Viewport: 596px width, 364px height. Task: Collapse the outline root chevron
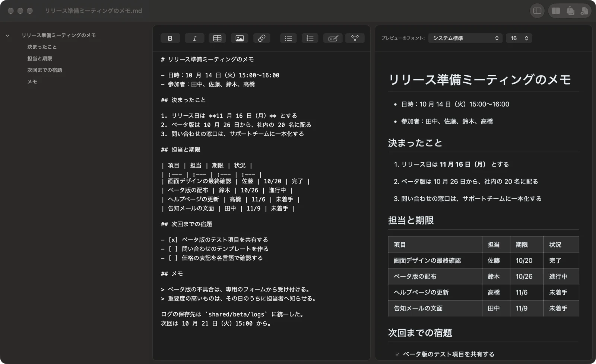pos(7,35)
